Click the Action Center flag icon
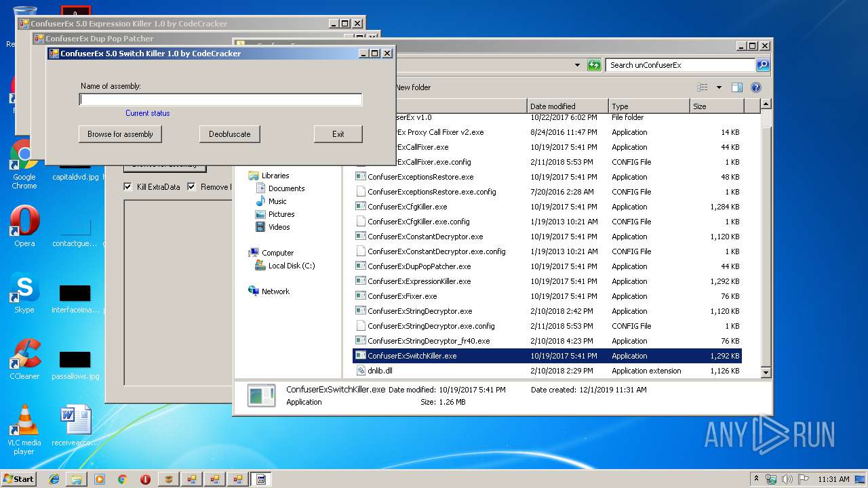Screen dimensions: 868x488 pos(803,479)
